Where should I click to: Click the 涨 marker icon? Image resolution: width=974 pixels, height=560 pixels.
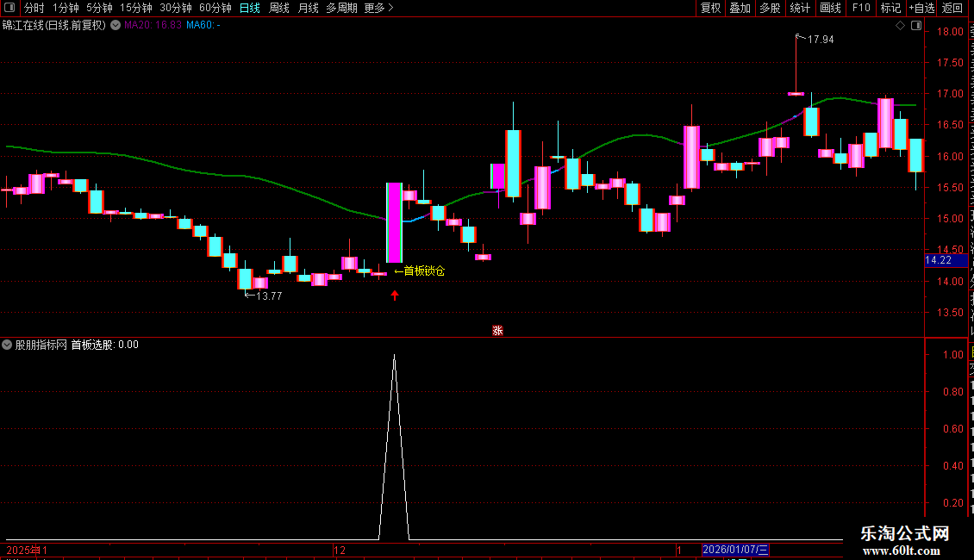[497, 330]
